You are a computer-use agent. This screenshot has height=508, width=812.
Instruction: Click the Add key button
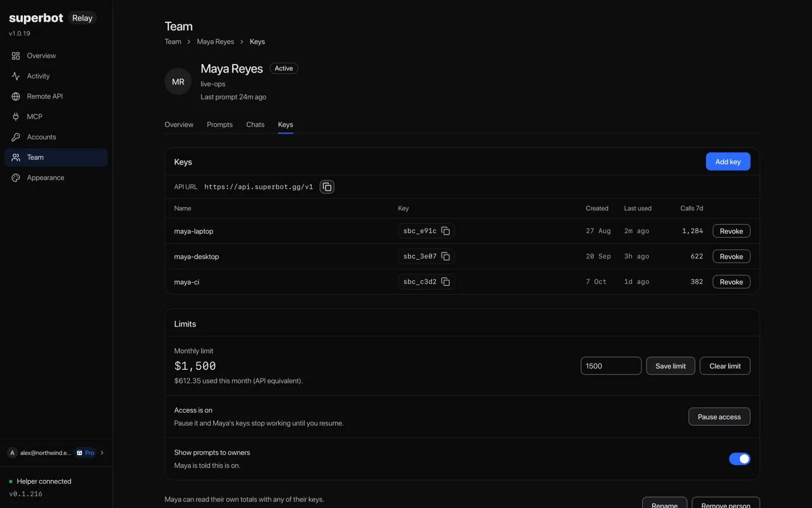click(x=728, y=162)
